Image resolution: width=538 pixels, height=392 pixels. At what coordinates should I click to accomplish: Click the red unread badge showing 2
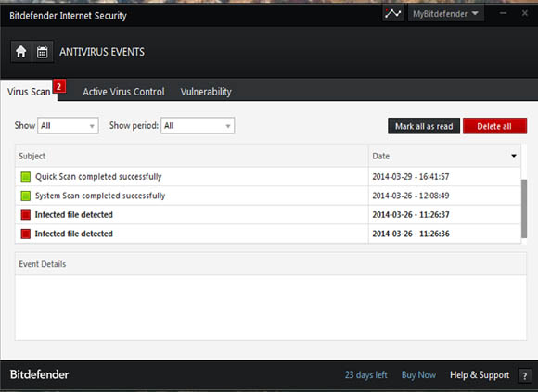pos(59,86)
